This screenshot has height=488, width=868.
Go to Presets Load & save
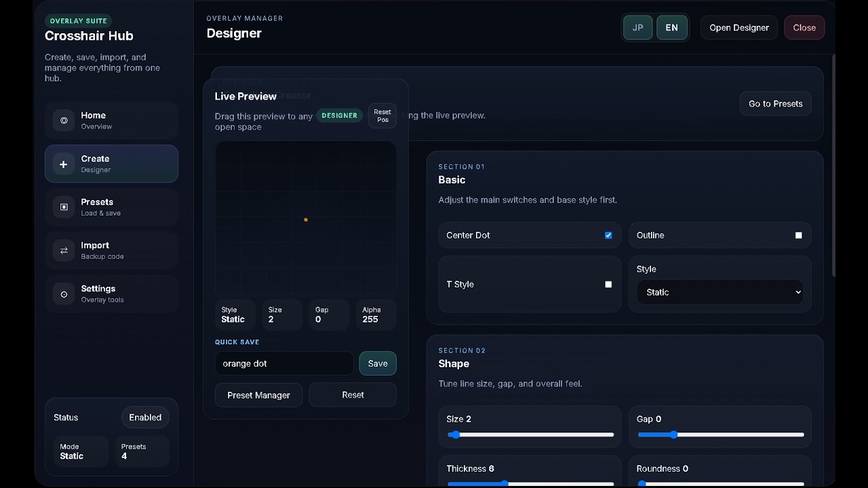(x=111, y=207)
